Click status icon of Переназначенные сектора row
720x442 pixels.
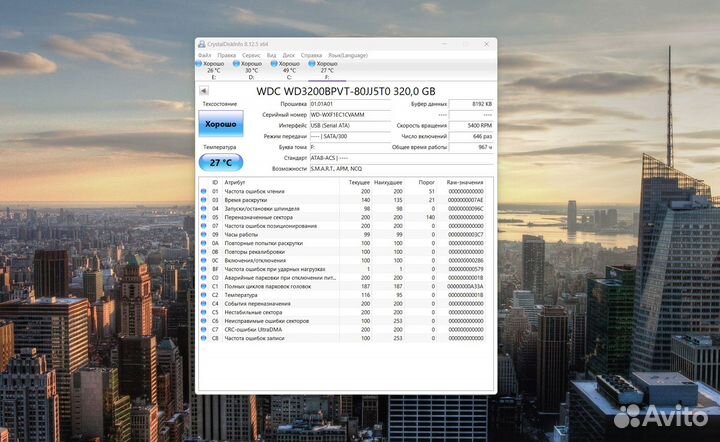point(203,218)
